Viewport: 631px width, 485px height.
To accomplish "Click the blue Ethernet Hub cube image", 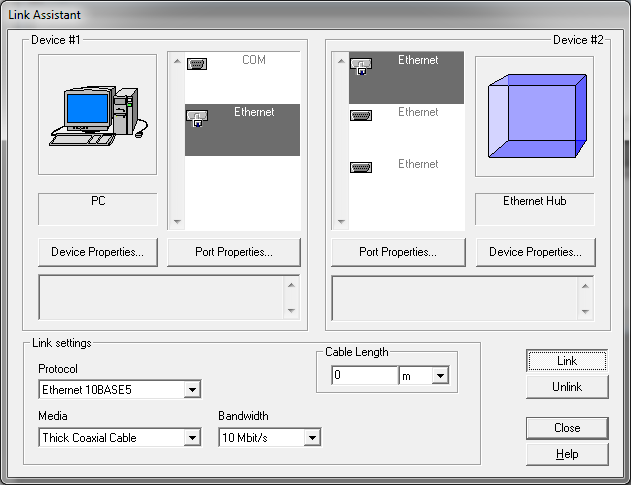I will pyautogui.click(x=537, y=116).
